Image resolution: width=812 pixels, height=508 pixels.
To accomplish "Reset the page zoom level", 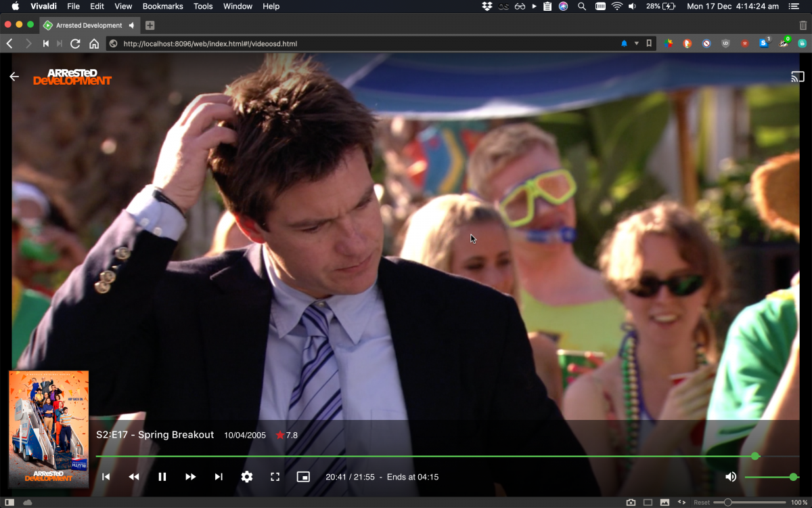I will (702, 503).
